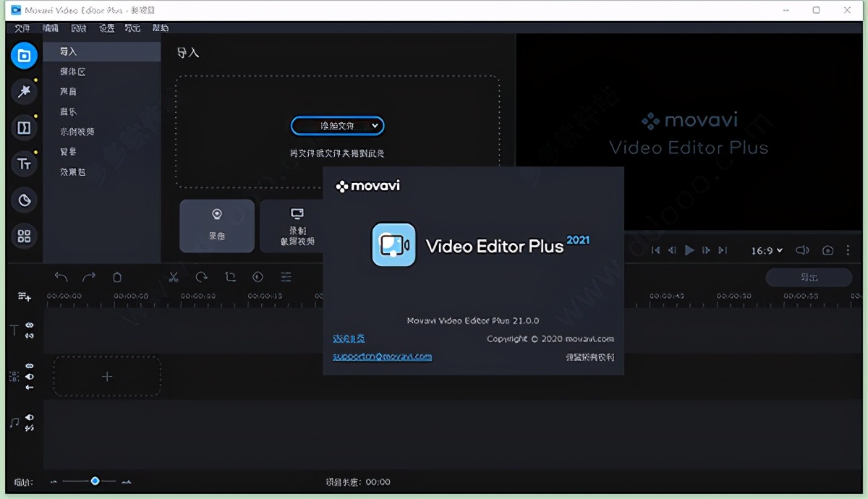Open the first menu bar item 文件

[x=22, y=28]
